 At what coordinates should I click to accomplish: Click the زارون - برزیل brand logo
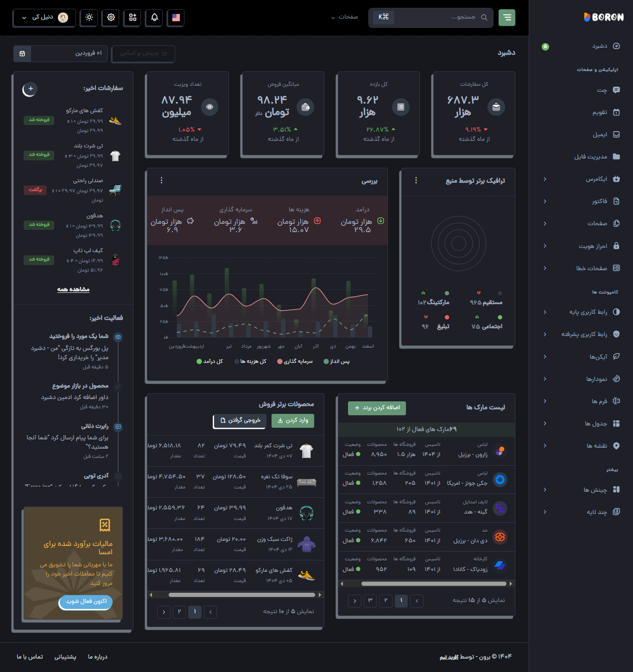(500, 451)
